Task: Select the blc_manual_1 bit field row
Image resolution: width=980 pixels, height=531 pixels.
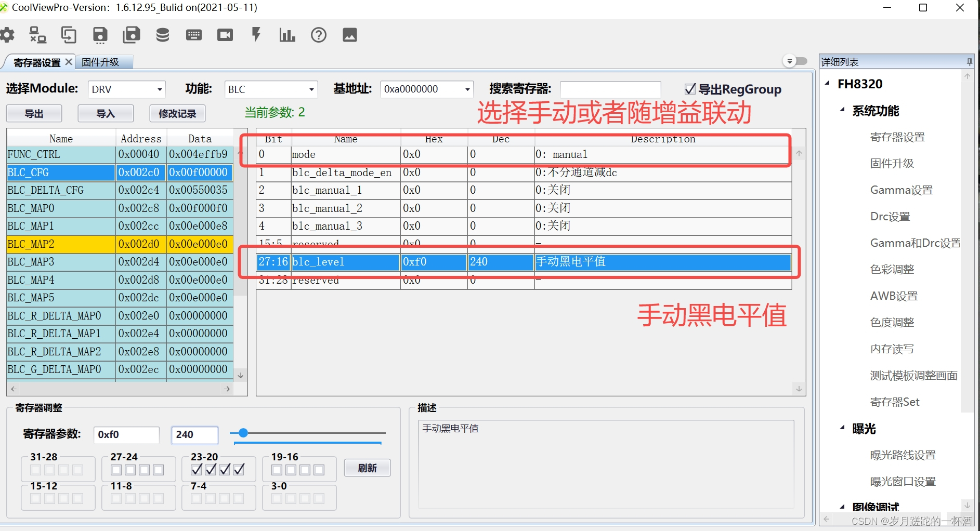Action: coord(524,190)
